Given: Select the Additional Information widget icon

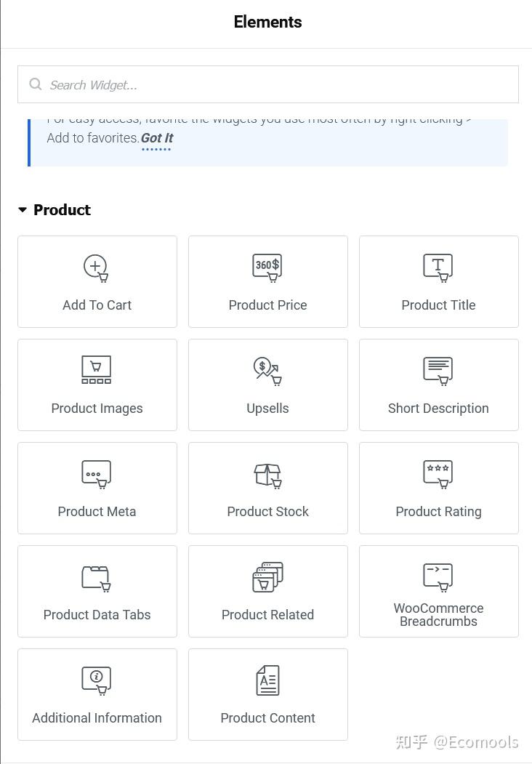Looking at the screenshot, I should [97, 680].
